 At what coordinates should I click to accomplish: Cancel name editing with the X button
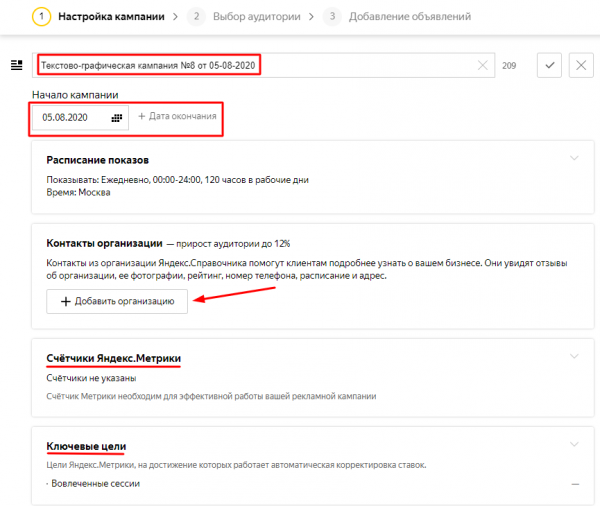(581, 65)
